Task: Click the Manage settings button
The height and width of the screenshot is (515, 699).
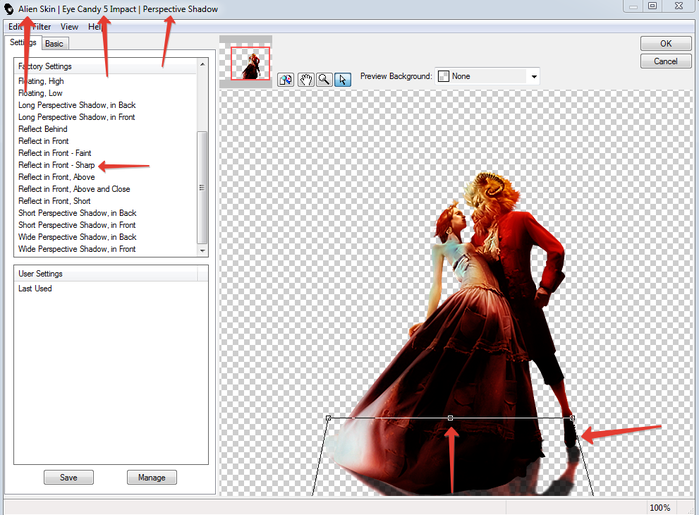Action: pyautogui.click(x=152, y=478)
